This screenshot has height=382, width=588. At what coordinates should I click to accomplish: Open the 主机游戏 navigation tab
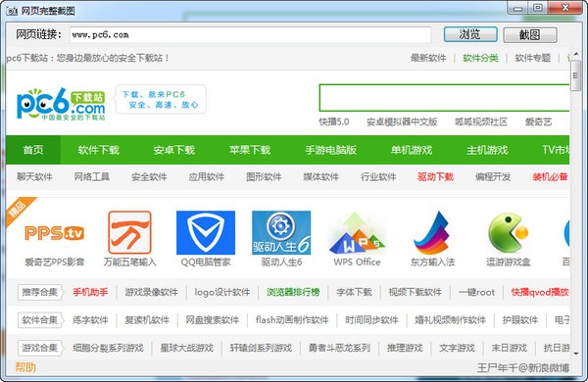487,150
